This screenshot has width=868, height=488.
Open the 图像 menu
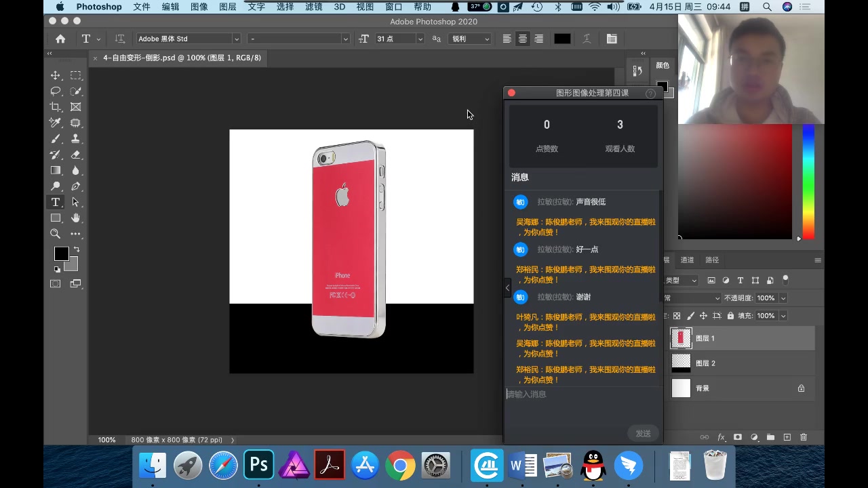(199, 7)
